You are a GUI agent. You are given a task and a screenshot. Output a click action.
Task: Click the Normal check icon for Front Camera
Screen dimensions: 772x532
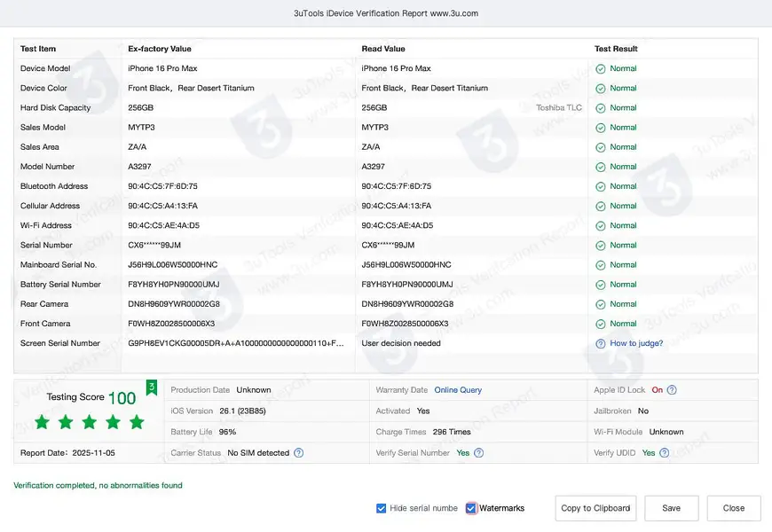[601, 324]
